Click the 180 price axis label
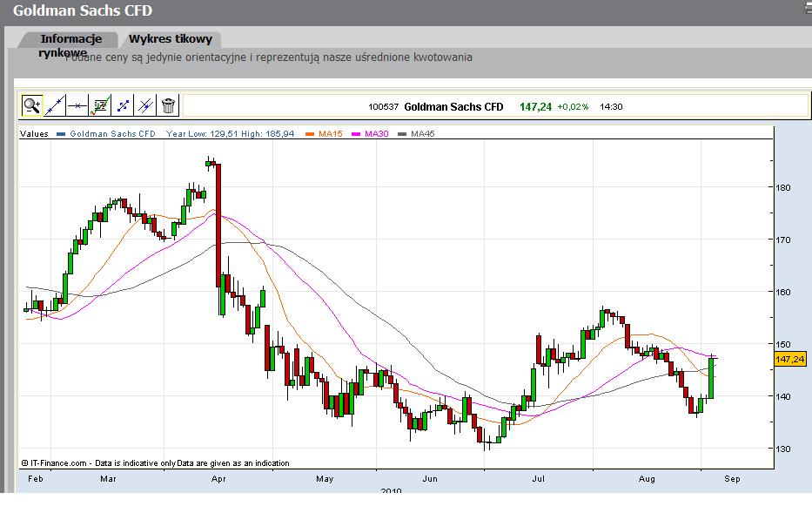812x513 pixels. click(x=783, y=187)
